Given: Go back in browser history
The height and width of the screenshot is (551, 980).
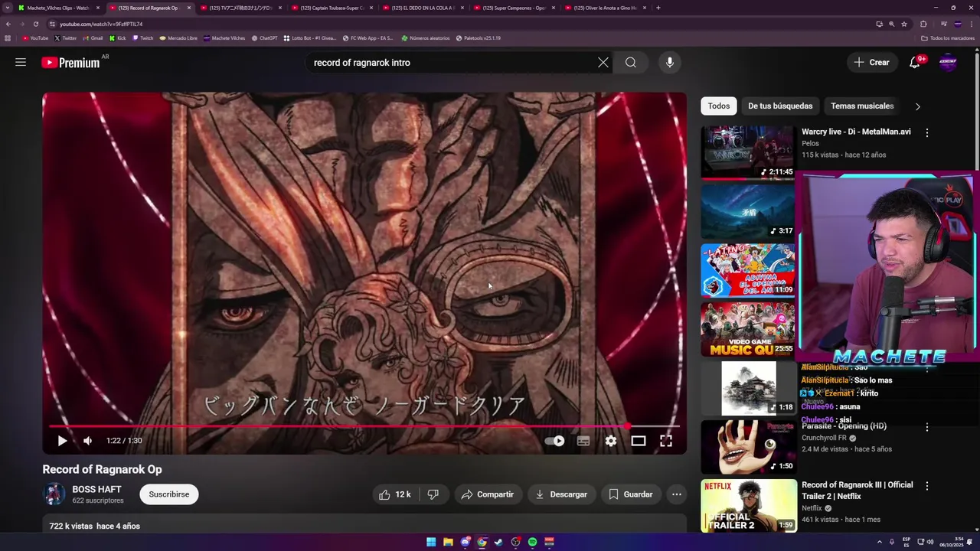Looking at the screenshot, I should (x=8, y=24).
